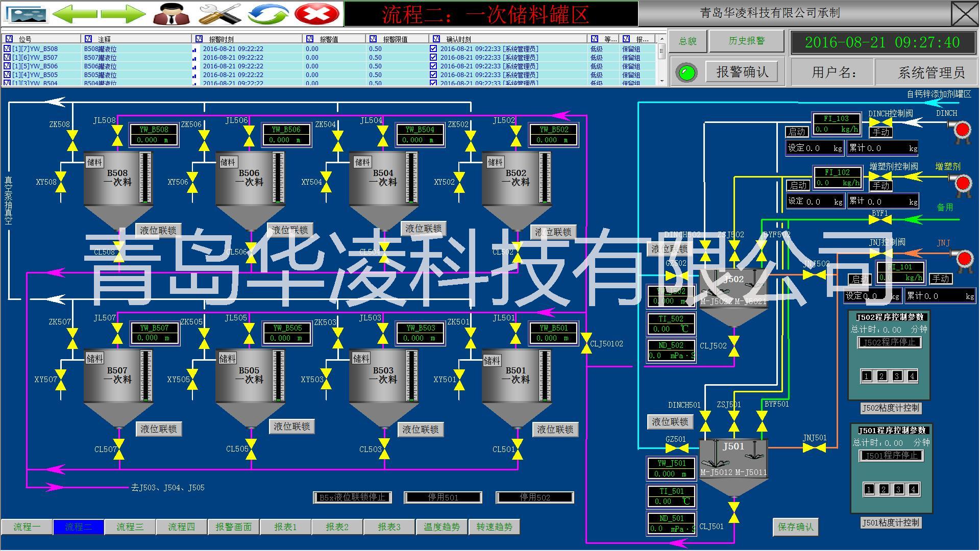Toggle the 手动 mode for JNJ control valve
980x551 pixels.
tap(940, 279)
